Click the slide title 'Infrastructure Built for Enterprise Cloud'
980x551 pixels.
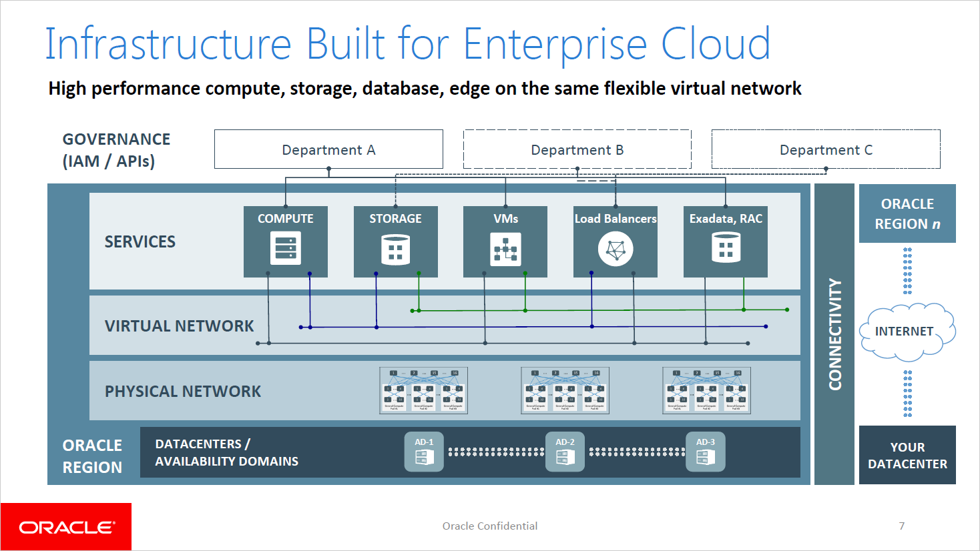(407, 44)
